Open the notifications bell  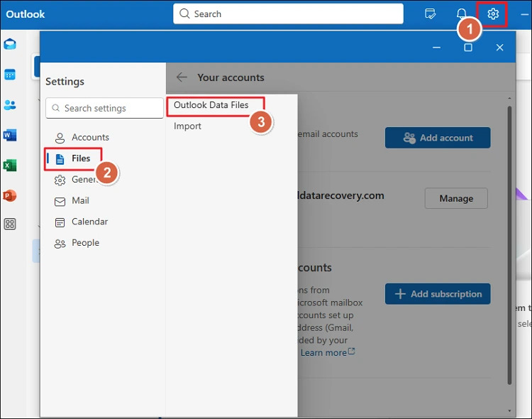coord(461,14)
